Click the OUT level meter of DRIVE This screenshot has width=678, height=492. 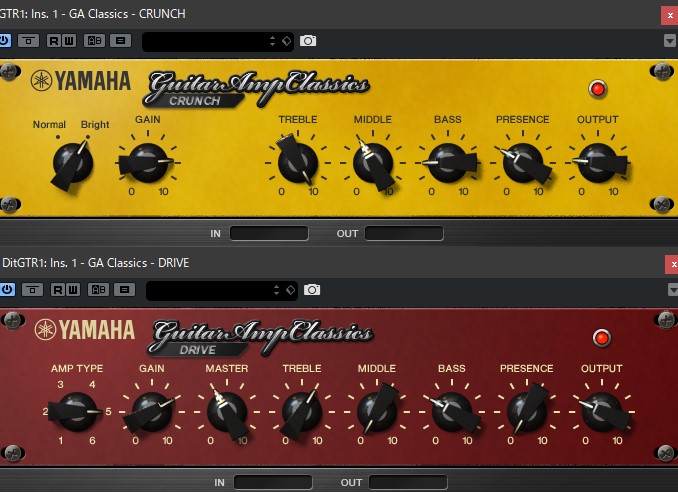[x=408, y=482]
